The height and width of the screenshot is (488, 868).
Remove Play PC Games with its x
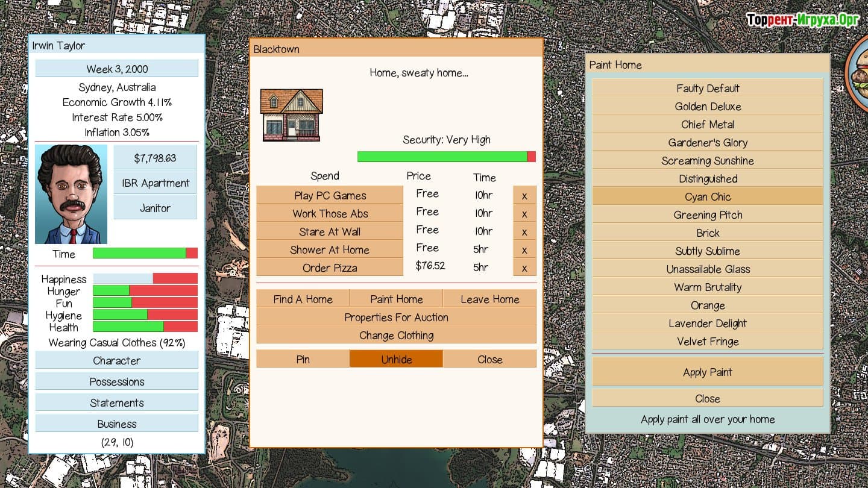click(x=524, y=196)
